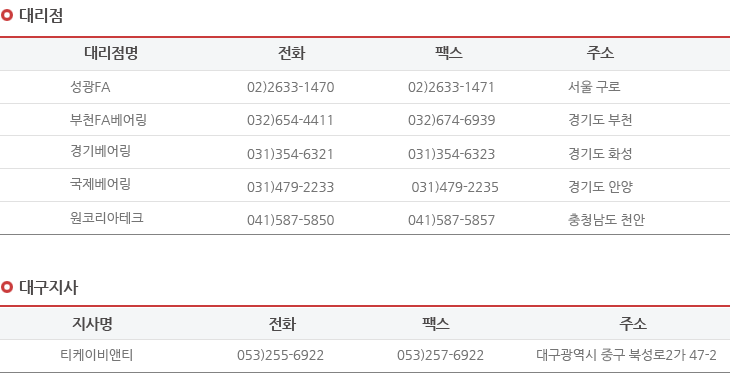This screenshot has height=378, width=730.
Task: Click the 주소 header in 대구지사 table
Action: point(633,324)
